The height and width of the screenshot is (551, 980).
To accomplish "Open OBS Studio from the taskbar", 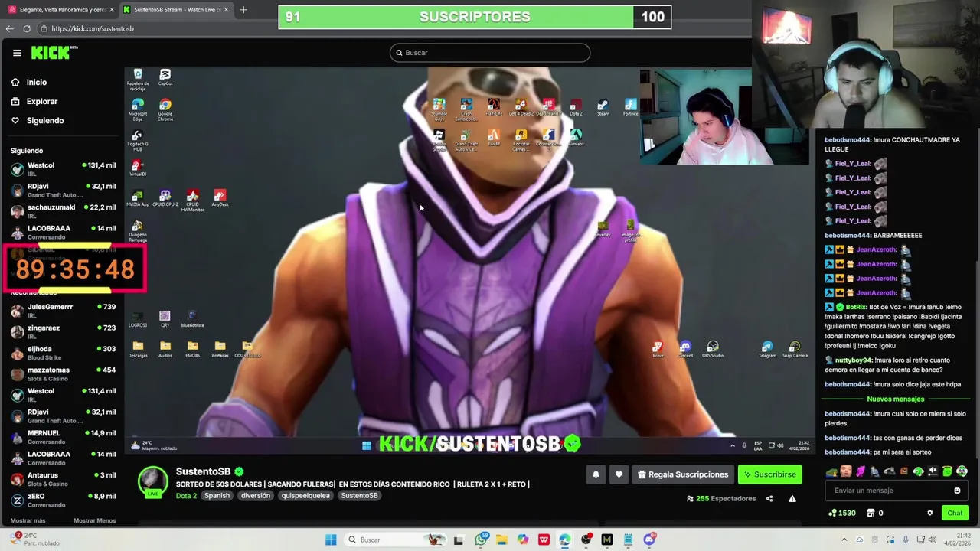I will [x=586, y=540].
